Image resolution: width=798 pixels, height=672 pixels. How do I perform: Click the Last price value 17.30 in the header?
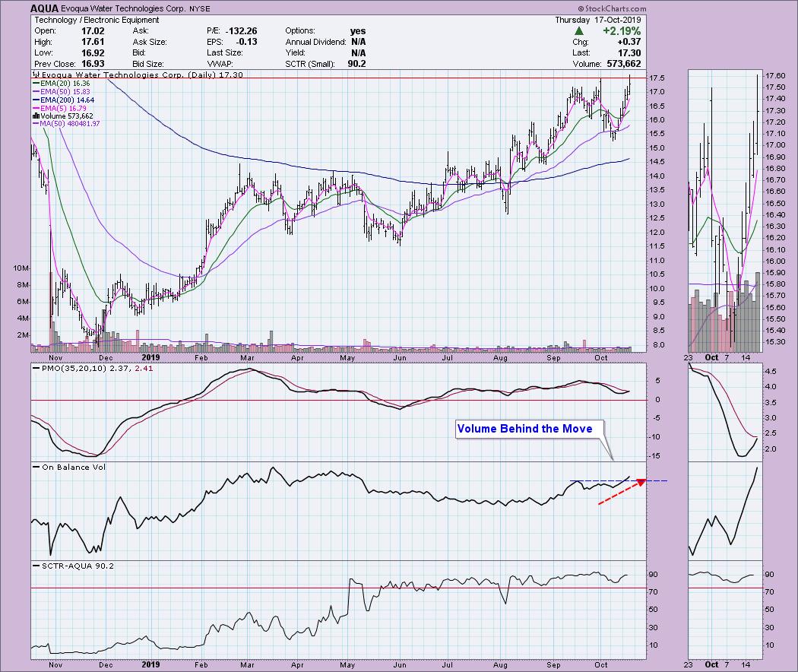(x=629, y=53)
